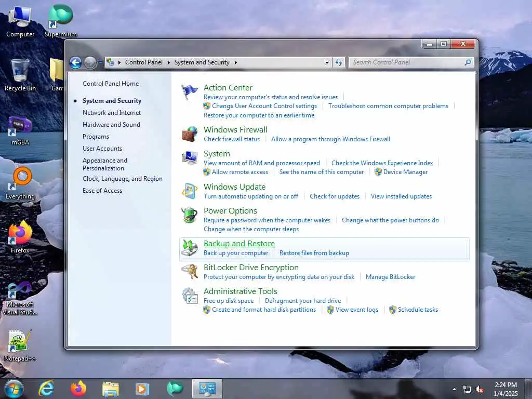Open the Action Center flag icon

coord(189,91)
